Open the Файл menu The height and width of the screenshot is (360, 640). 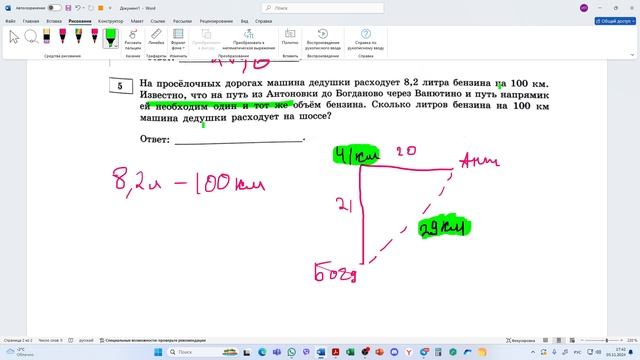click(x=10, y=21)
